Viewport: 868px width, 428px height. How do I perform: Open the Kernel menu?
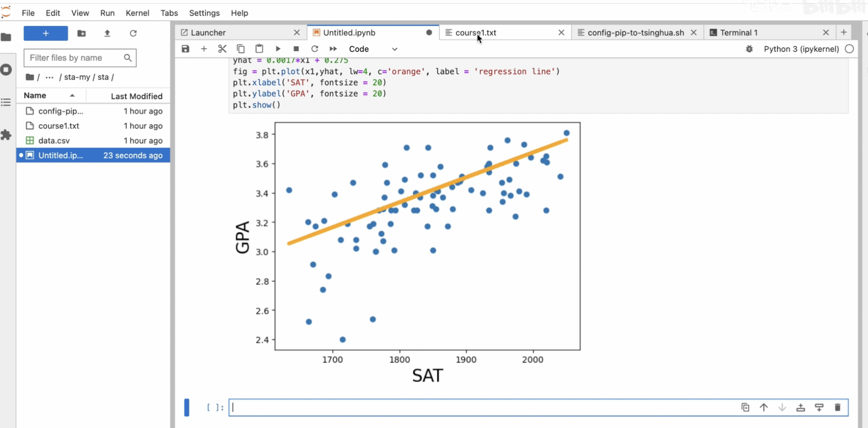click(x=137, y=13)
